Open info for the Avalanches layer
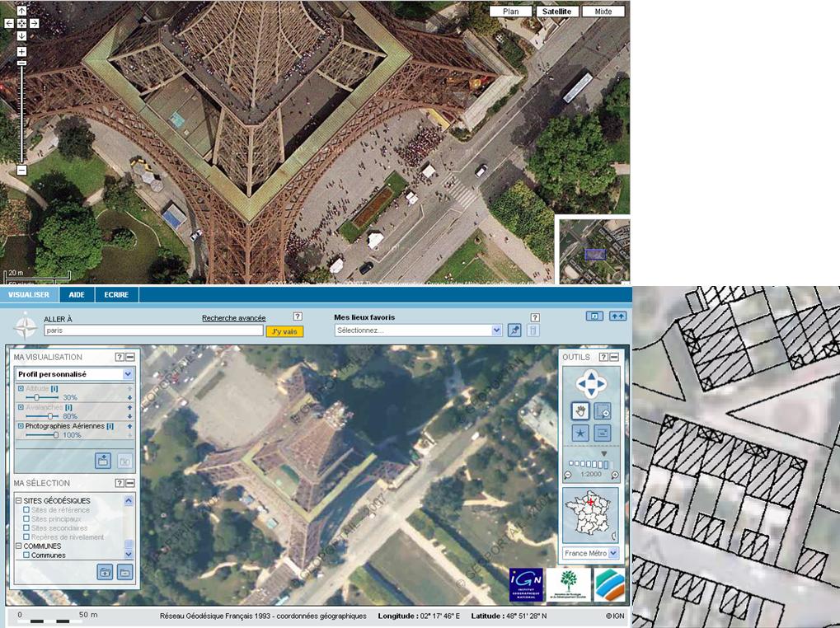 [x=68, y=407]
